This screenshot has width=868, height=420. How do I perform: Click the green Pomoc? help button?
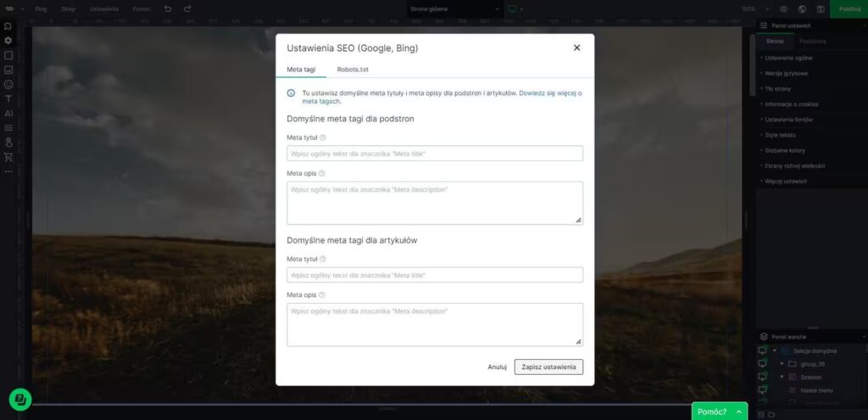tap(719, 412)
